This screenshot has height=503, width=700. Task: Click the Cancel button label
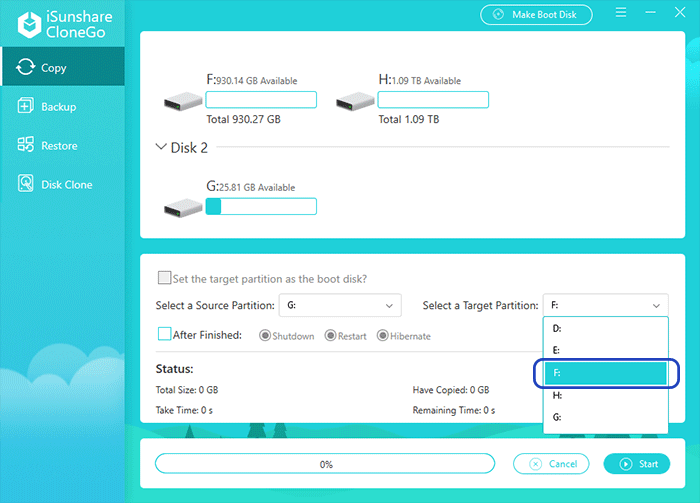point(563,464)
